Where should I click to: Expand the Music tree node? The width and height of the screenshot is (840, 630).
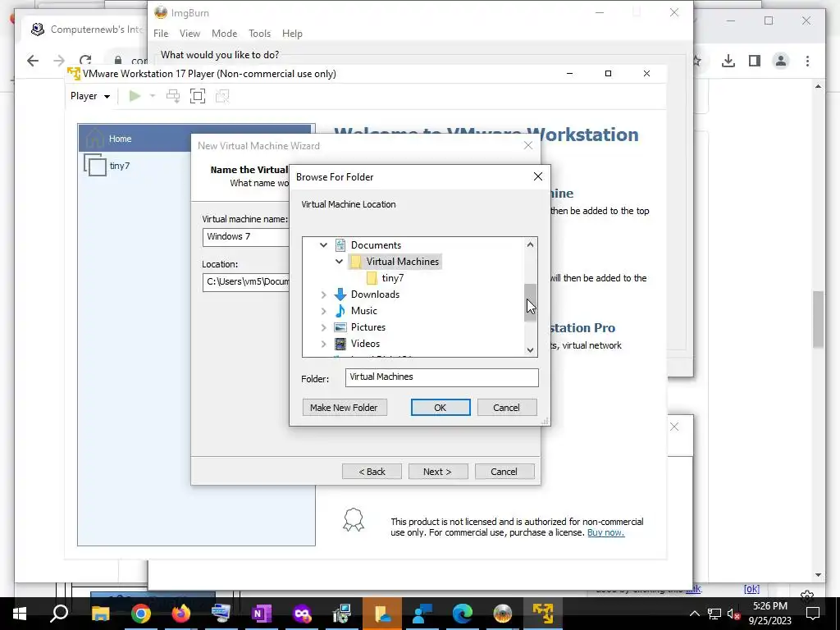click(323, 311)
